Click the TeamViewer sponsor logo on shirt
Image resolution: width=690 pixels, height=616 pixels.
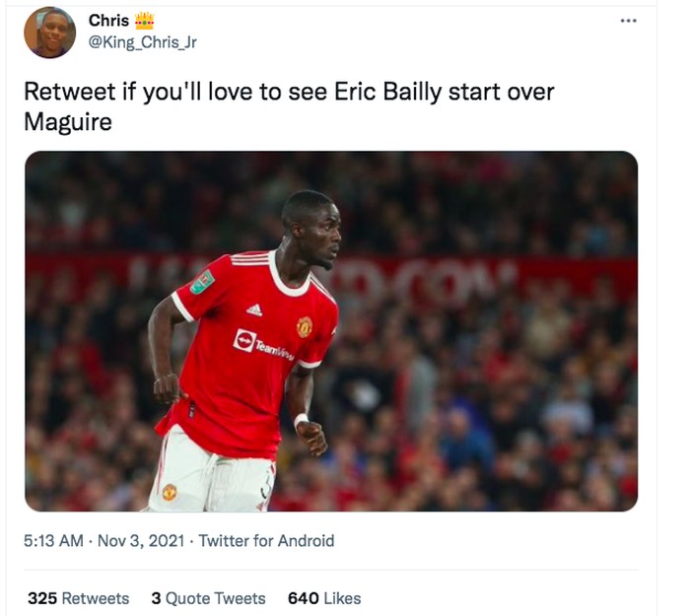tap(264, 343)
